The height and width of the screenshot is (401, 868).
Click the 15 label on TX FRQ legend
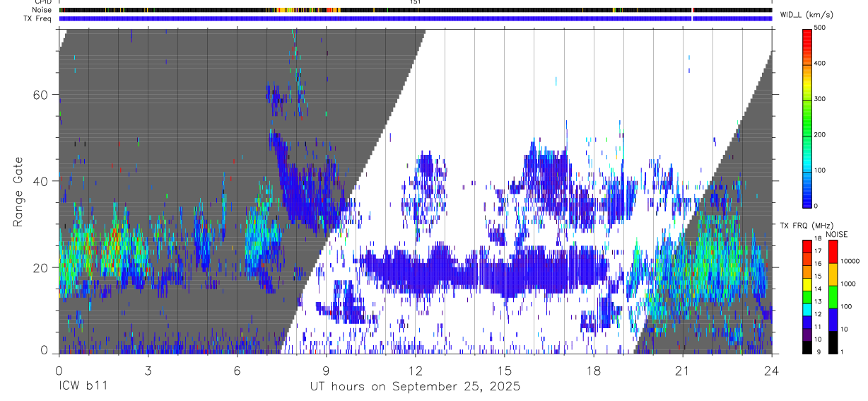point(818,277)
